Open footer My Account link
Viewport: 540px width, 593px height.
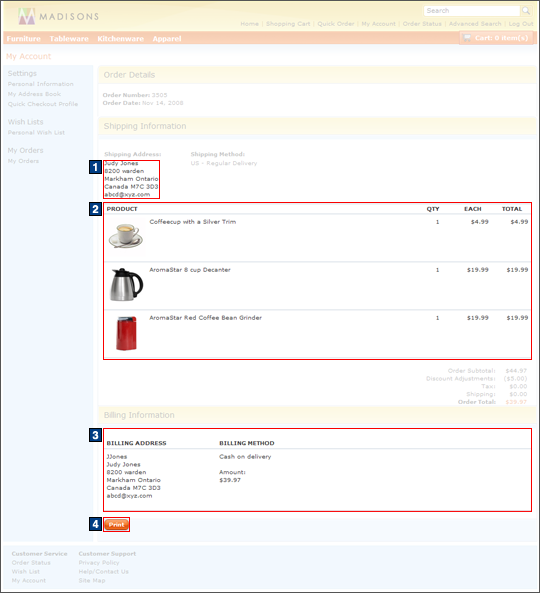(x=29, y=580)
